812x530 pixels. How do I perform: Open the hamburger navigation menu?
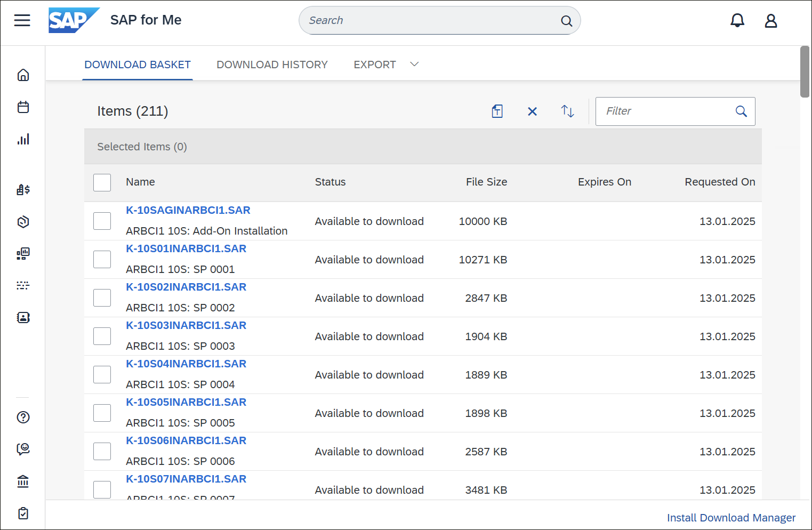(22, 20)
